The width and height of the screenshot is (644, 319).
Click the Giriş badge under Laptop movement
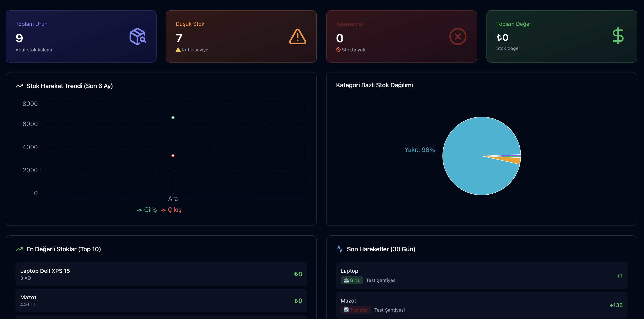click(352, 280)
